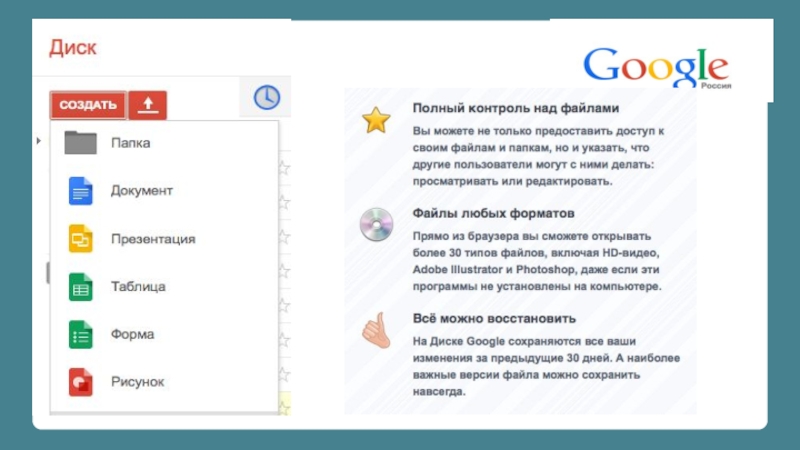
Task: Click the Диск title link
Action: 72,48
